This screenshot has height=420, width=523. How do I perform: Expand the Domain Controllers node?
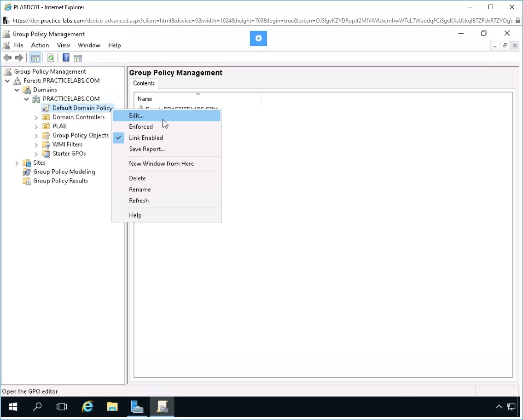(x=36, y=117)
